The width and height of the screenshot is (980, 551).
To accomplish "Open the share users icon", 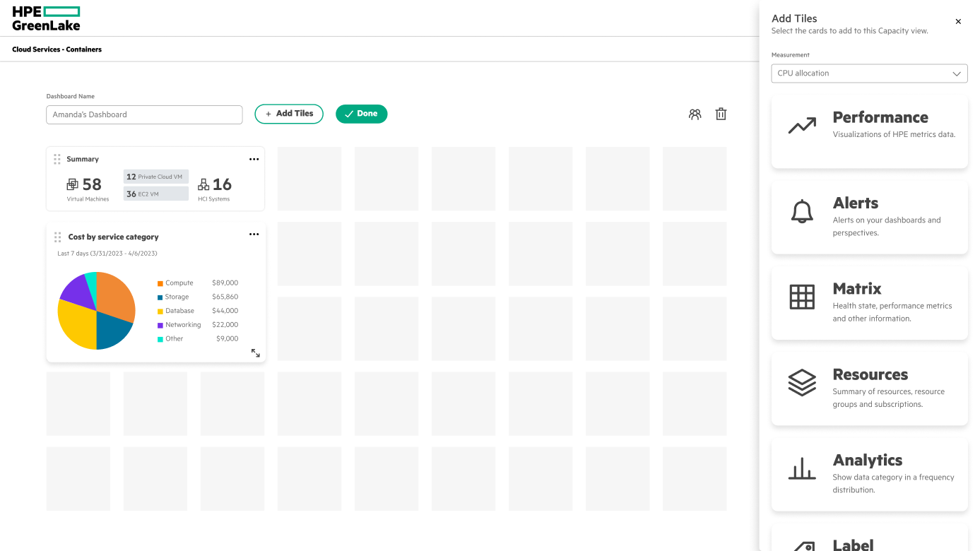I will pyautogui.click(x=695, y=114).
